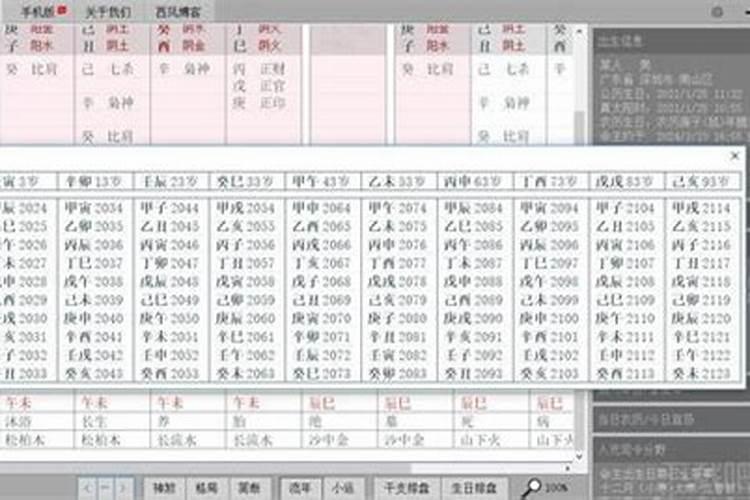Screen dimensions: 750x500
Task: Click the year entry 庚辰 2060
Action: point(246,318)
